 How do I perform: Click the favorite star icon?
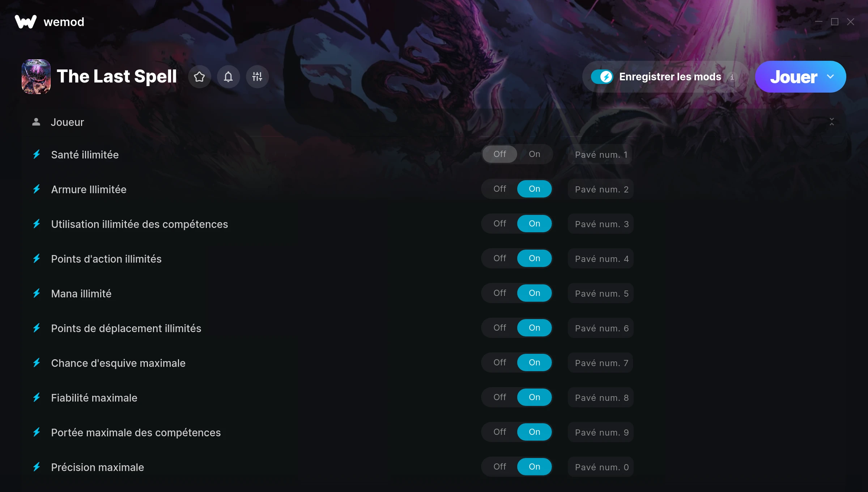(x=199, y=77)
